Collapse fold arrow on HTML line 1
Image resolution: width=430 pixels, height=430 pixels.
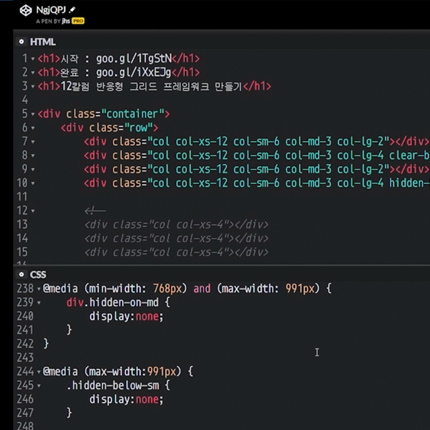(33, 59)
